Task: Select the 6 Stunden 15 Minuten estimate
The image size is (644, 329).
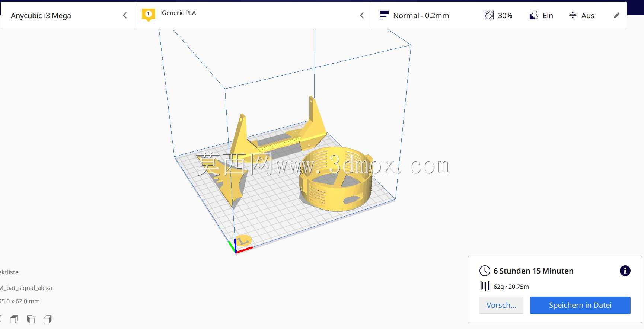Action: (x=533, y=271)
